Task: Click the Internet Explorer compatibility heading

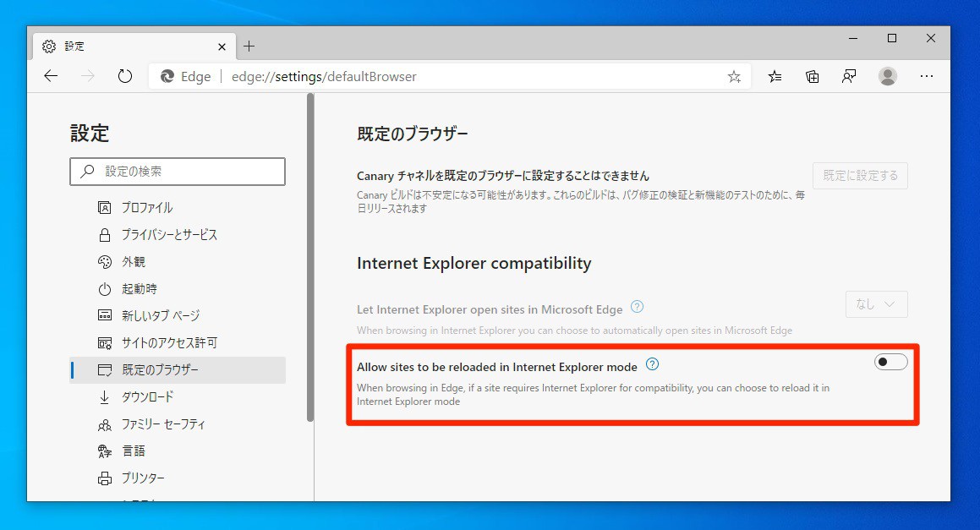Action: pyautogui.click(x=474, y=263)
